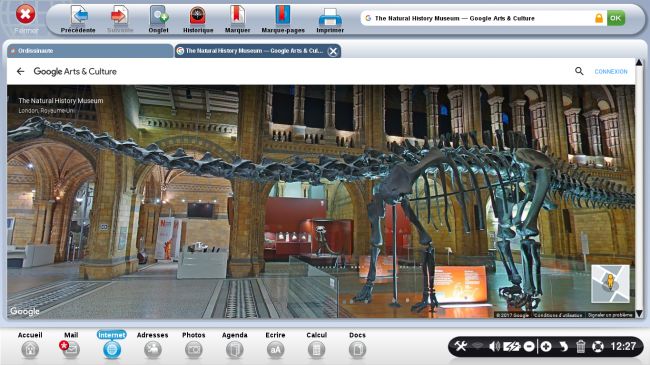Viewport: 650px width, 365px height.
Task: Open the Historique browsing history
Action: 198,15
